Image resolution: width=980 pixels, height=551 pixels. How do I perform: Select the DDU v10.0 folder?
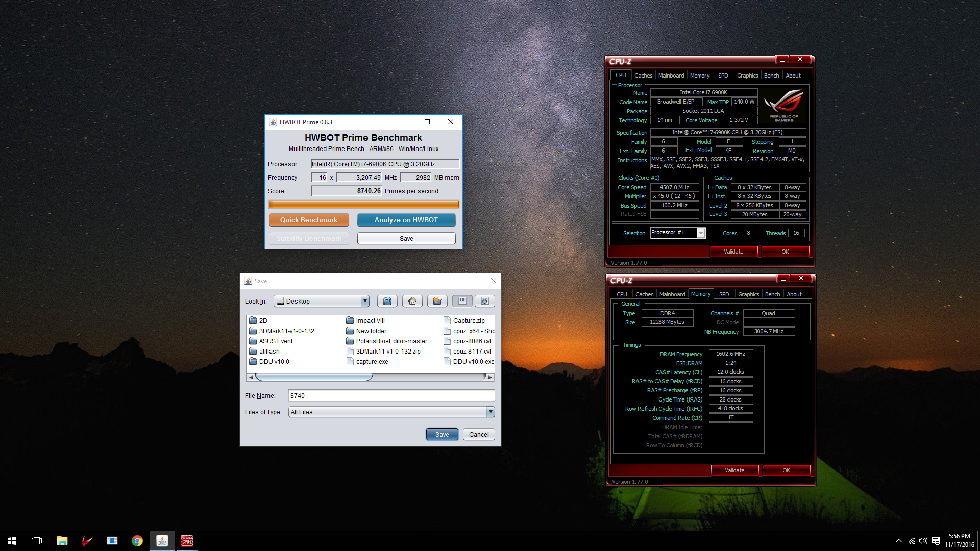point(269,362)
